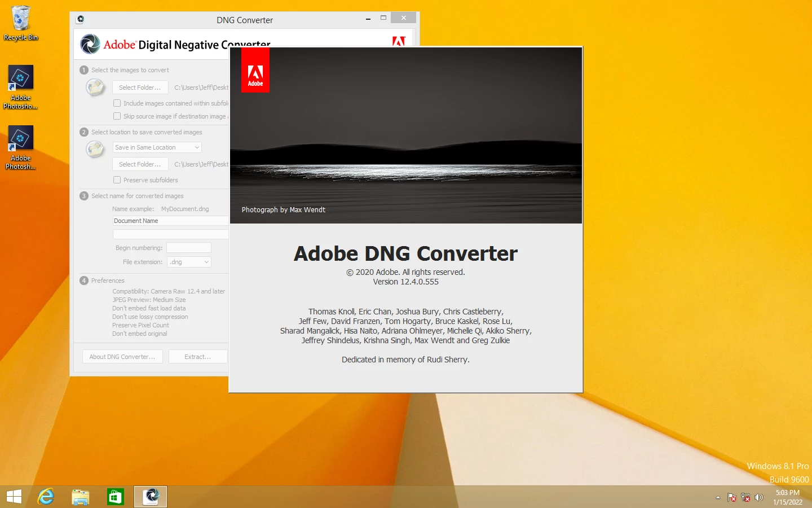This screenshot has height=508, width=812.
Task: Close the DNG Converter window
Action: 404,18
